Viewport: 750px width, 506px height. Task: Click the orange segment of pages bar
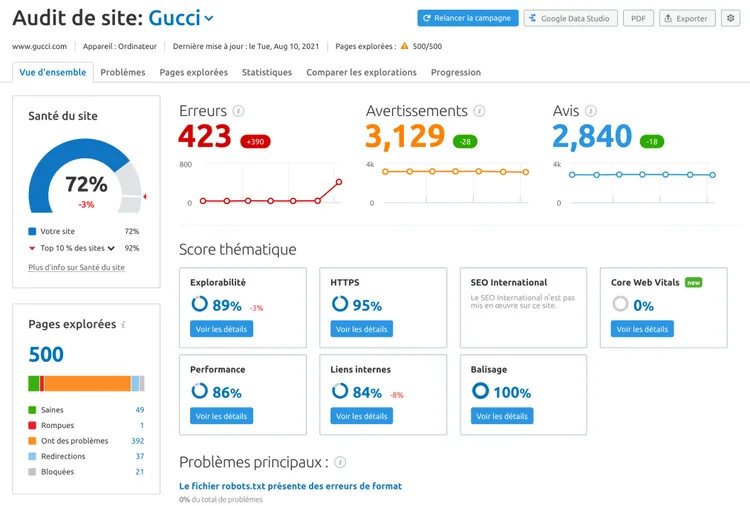pos(88,384)
